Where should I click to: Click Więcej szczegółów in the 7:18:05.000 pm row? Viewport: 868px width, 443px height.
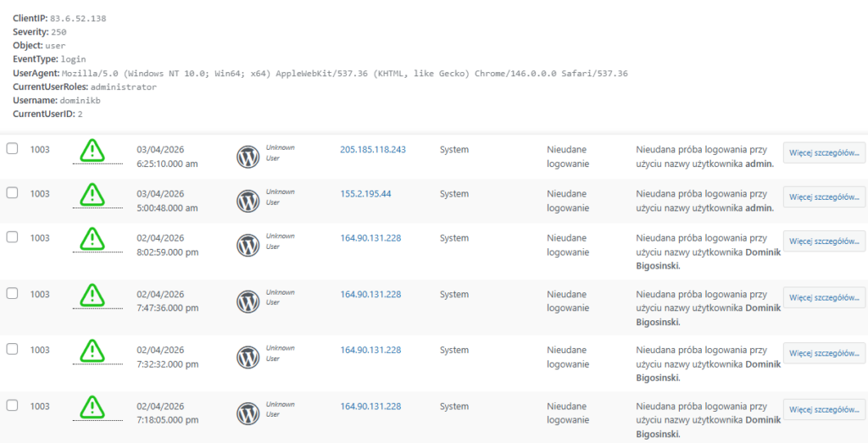click(x=824, y=409)
